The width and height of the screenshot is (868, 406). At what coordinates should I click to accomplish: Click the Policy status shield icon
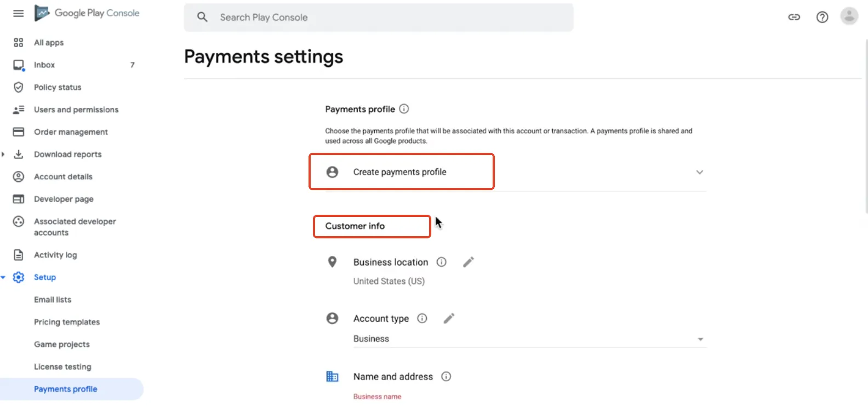(19, 87)
